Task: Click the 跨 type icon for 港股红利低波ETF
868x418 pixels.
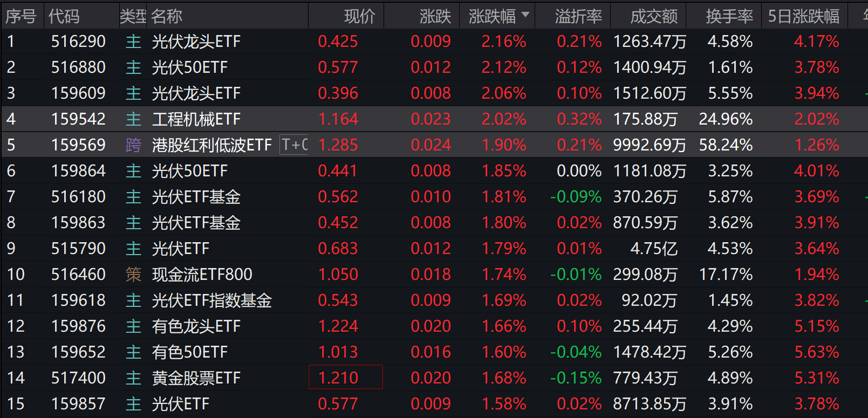Action: [133, 145]
